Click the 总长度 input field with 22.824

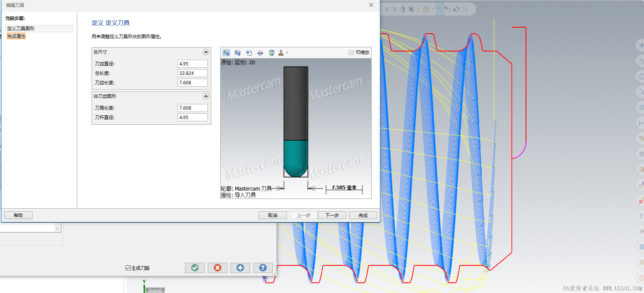point(193,73)
